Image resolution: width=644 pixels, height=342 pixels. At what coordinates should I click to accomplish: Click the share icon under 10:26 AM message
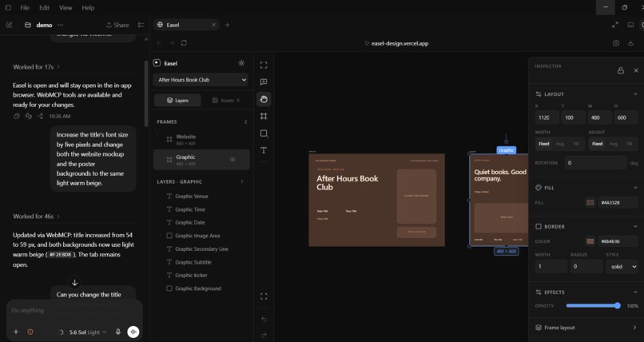(x=40, y=116)
